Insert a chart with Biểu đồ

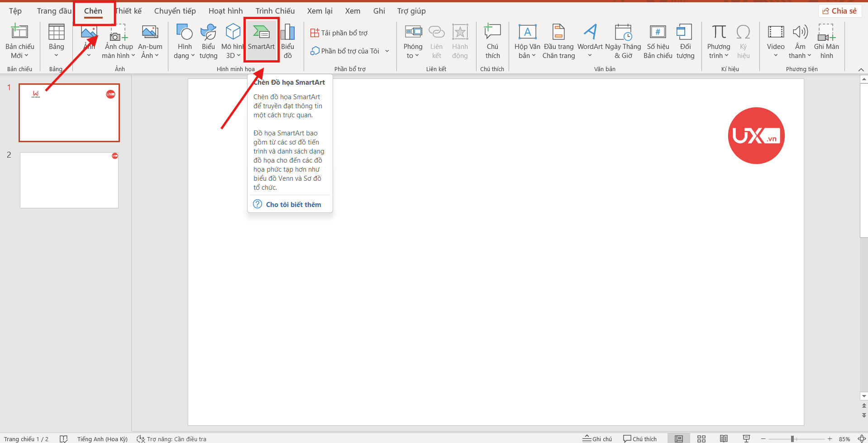pyautogui.click(x=287, y=41)
